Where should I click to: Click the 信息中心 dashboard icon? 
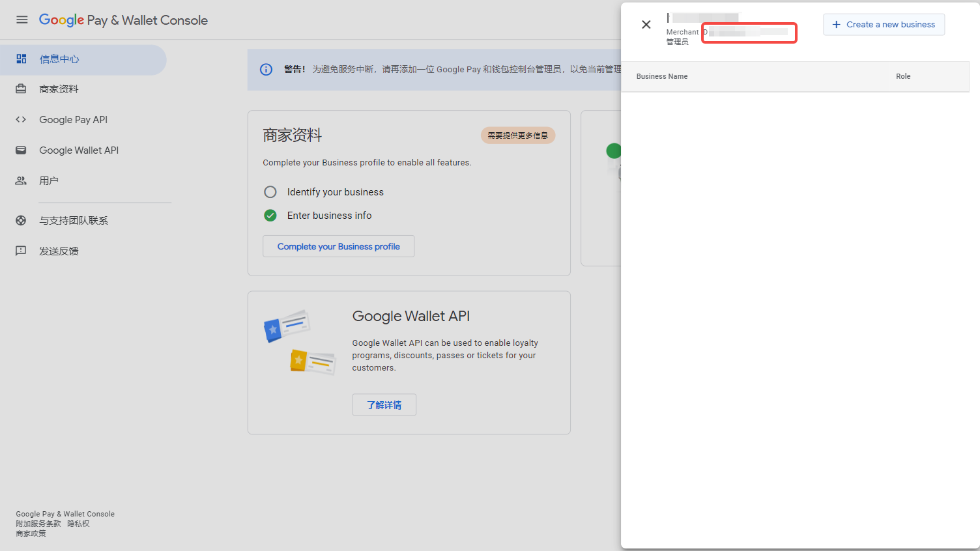pyautogui.click(x=22, y=59)
